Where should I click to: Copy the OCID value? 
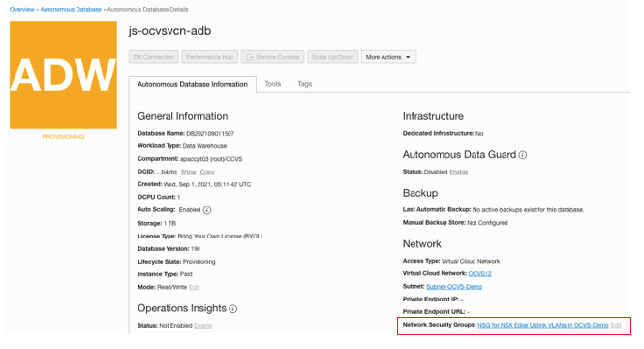pos(207,172)
